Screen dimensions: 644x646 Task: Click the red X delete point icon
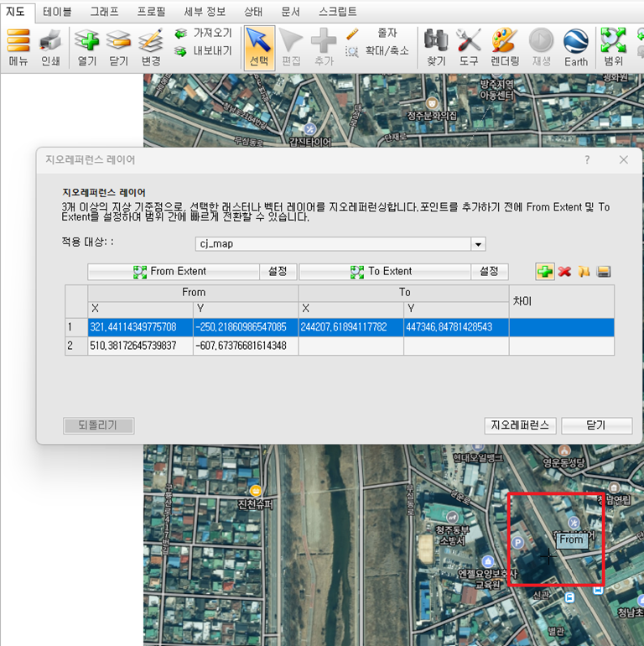[564, 272]
